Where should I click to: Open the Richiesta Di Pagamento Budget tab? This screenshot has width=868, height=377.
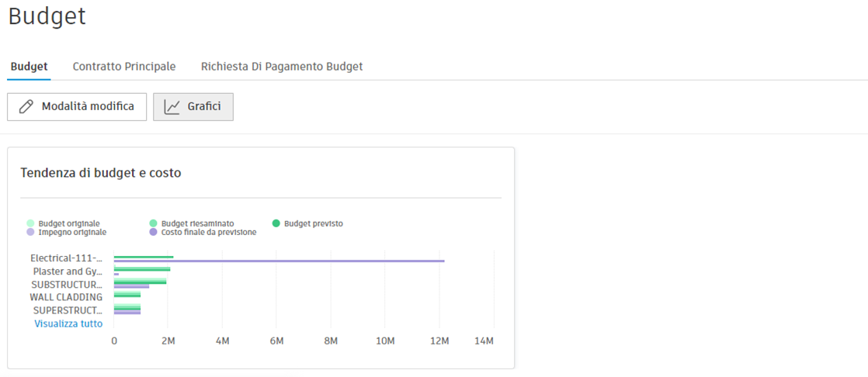(x=282, y=67)
